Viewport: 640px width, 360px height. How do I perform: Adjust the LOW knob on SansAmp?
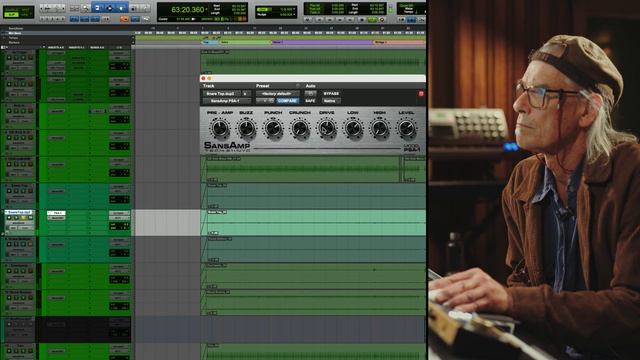(x=353, y=129)
